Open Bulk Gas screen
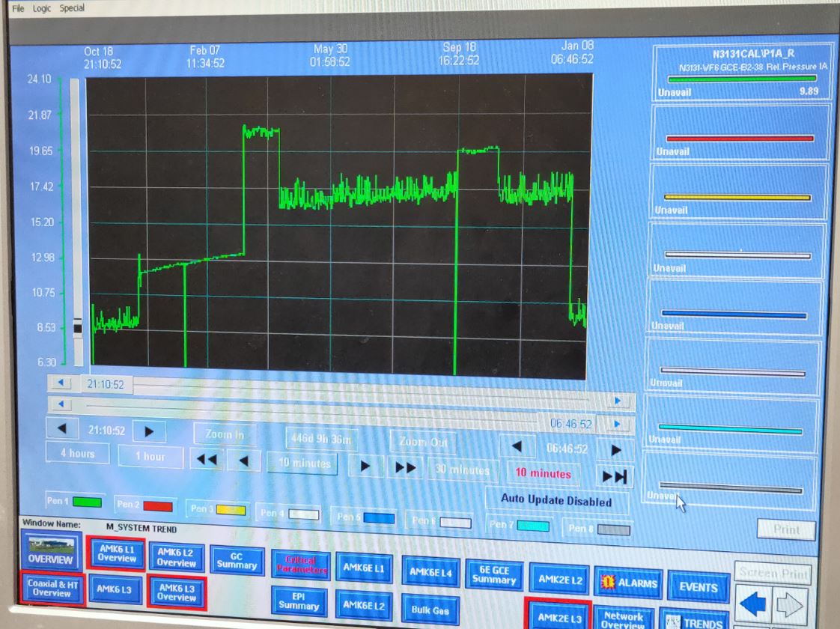This screenshot has width=840, height=629. [430, 610]
